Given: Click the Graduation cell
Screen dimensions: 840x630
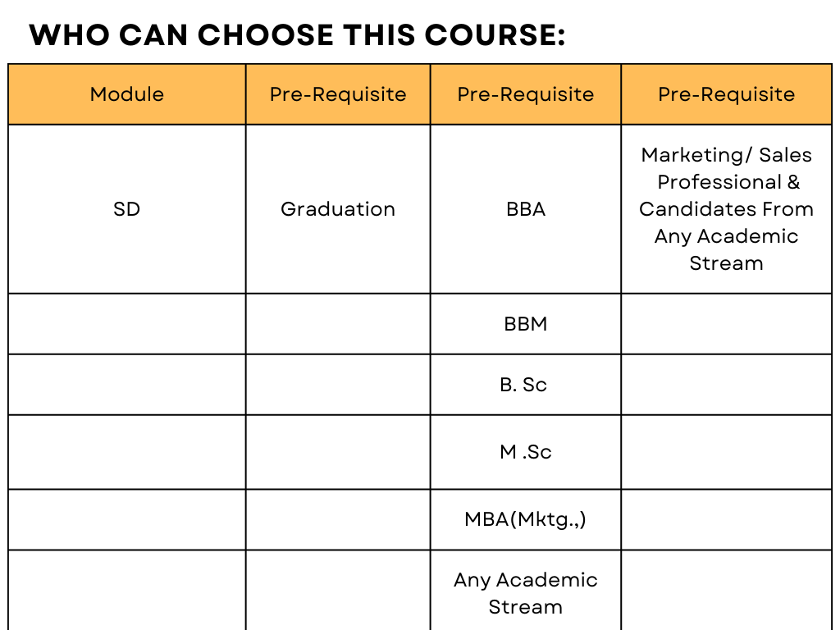Looking at the screenshot, I should (338, 209).
